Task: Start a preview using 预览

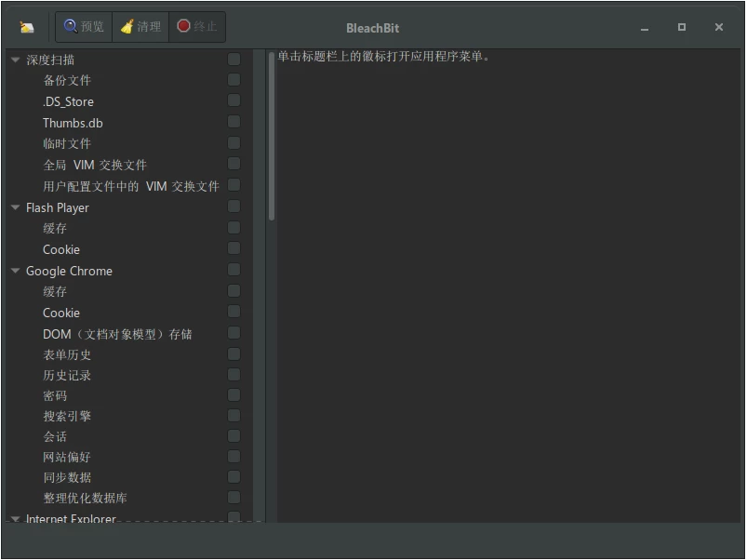Action: (x=83, y=26)
